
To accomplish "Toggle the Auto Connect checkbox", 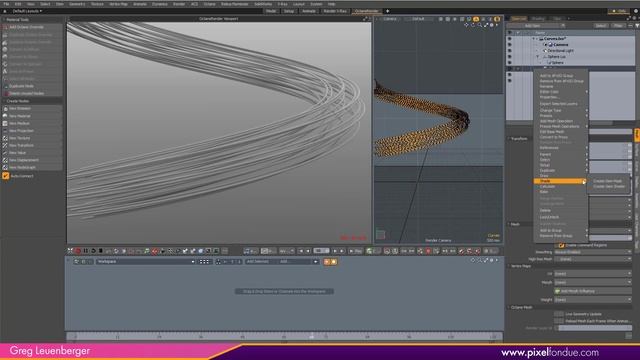I will click(6, 176).
